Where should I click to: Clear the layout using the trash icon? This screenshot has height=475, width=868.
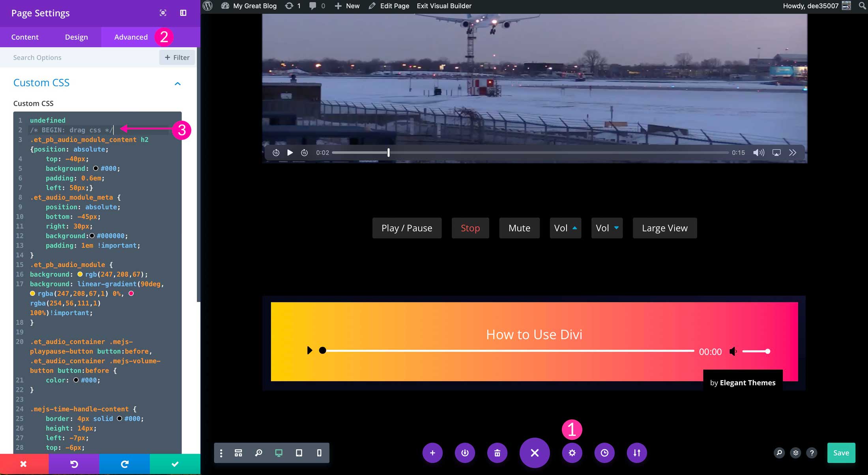[497, 453]
